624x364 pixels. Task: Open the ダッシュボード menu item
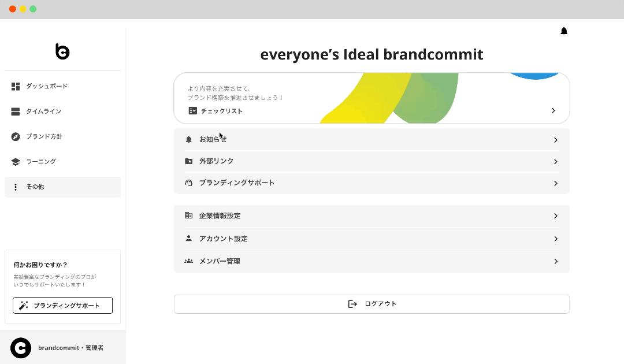pyautogui.click(x=47, y=86)
